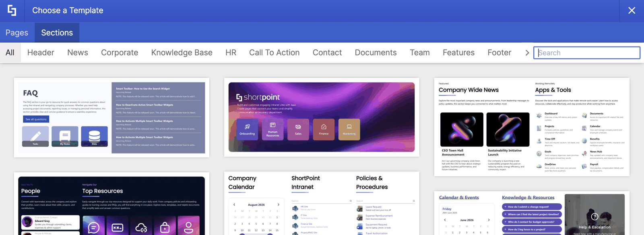
Task: Expand Where can I find latest project timeline
Action: pyautogui.click(x=532, y=215)
